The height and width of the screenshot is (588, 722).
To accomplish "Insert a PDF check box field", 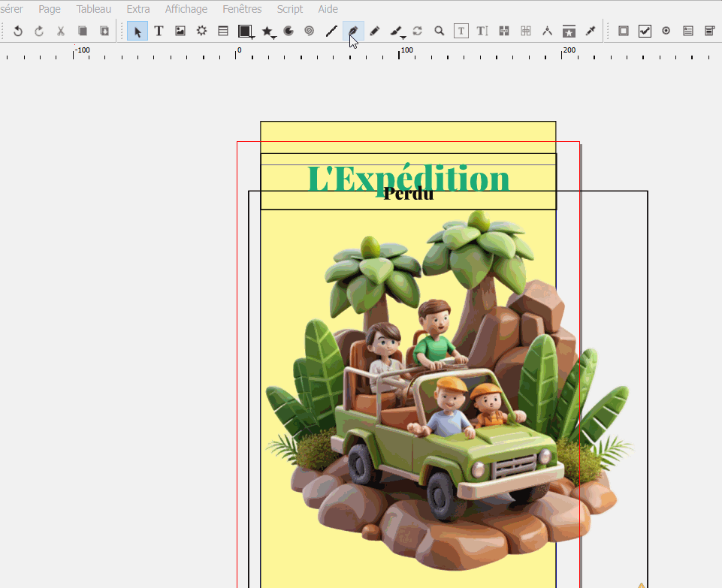I will (645, 31).
